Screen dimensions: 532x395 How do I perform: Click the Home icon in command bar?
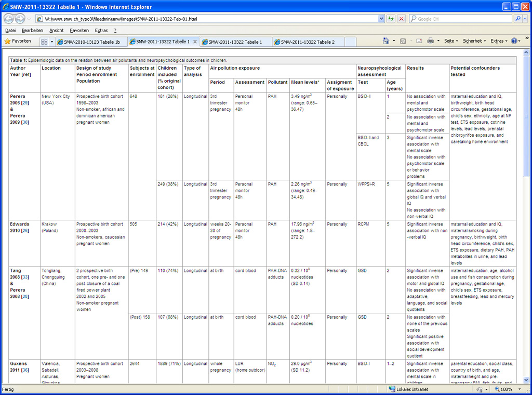coord(386,41)
